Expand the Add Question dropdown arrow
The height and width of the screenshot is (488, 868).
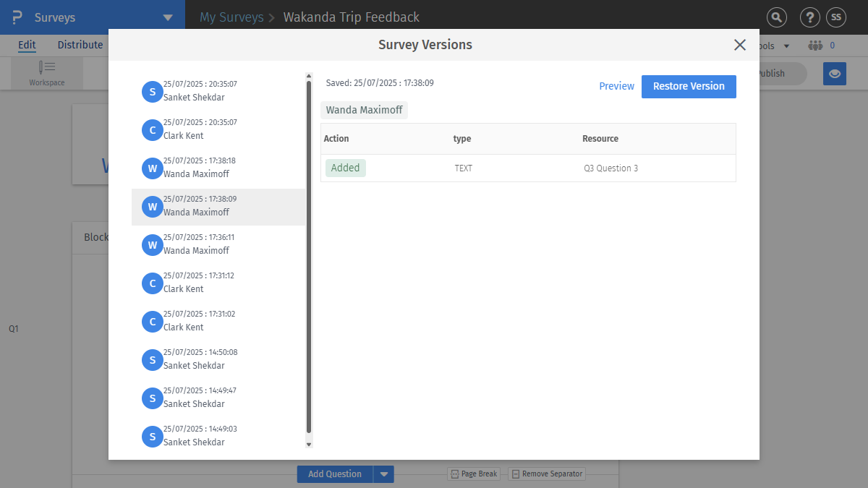coord(384,474)
